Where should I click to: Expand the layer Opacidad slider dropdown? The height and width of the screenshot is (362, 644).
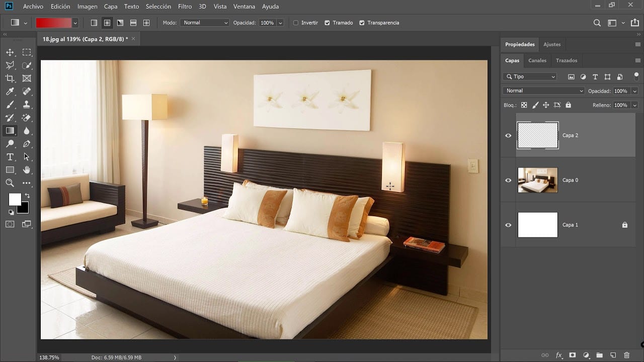[x=634, y=91]
